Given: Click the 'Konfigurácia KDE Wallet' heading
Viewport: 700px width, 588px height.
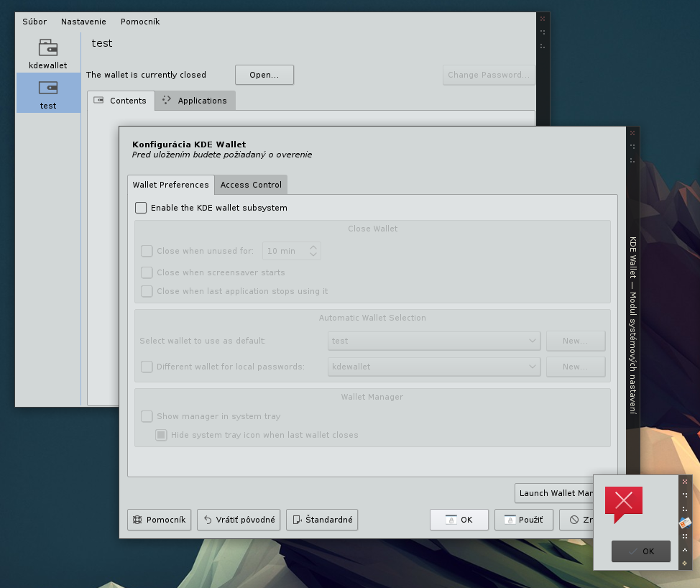Looking at the screenshot, I should pyautogui.click(x=189, y=144).
